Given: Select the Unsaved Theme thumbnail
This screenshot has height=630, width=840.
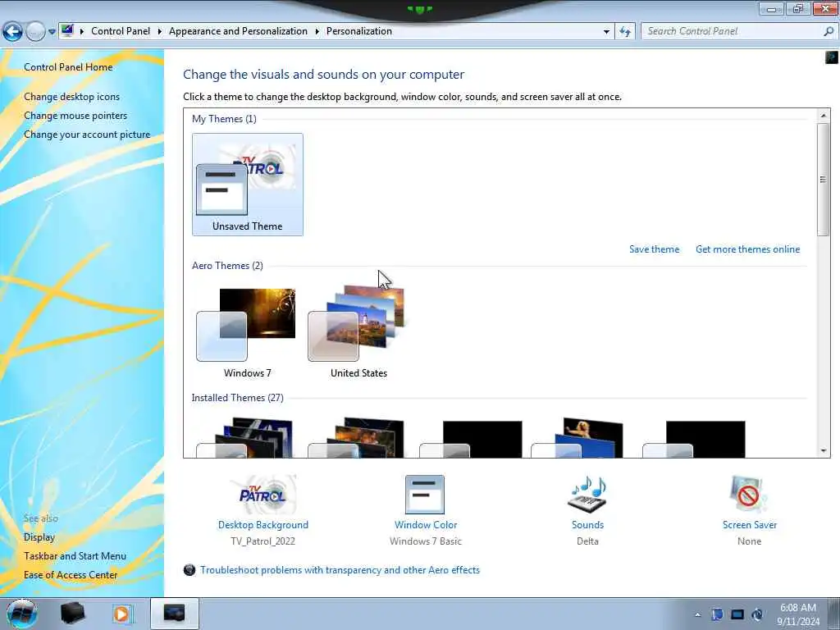Looking at the screenshot, I should [248, 185].
